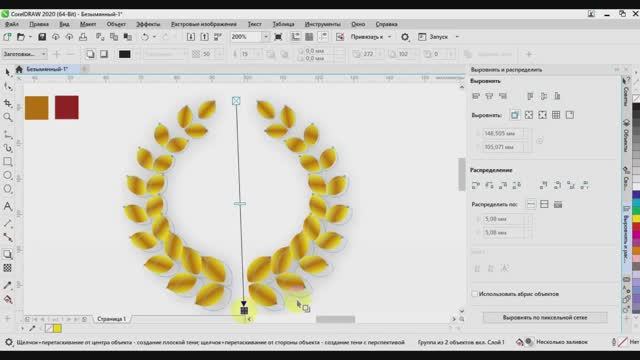Select the Crop tool
The width and height of the screenshot is (640, 360).
point(7,102)
